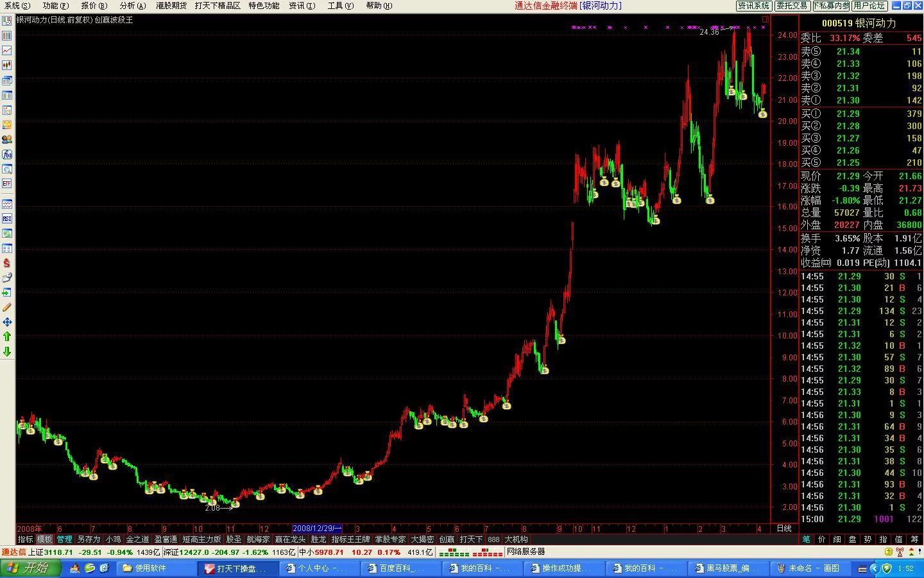Open the 系统(S) menu
The width and height of the screenshot is (924, 578).
pyautogui.click(x=17, y=6)
